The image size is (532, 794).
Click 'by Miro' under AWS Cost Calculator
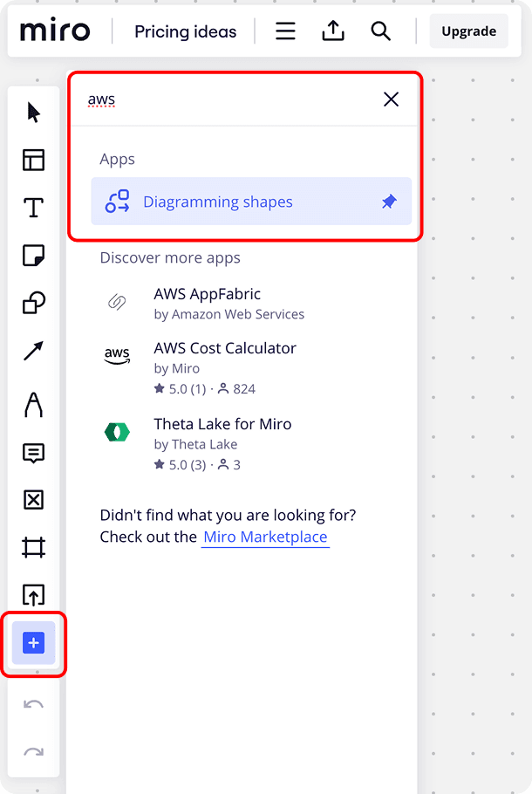pos(177,368)
